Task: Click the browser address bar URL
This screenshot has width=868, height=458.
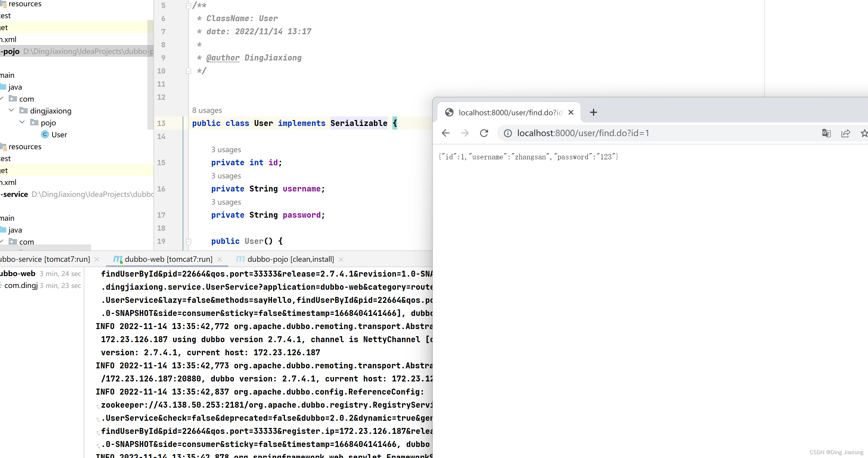Action: point(583,133)
